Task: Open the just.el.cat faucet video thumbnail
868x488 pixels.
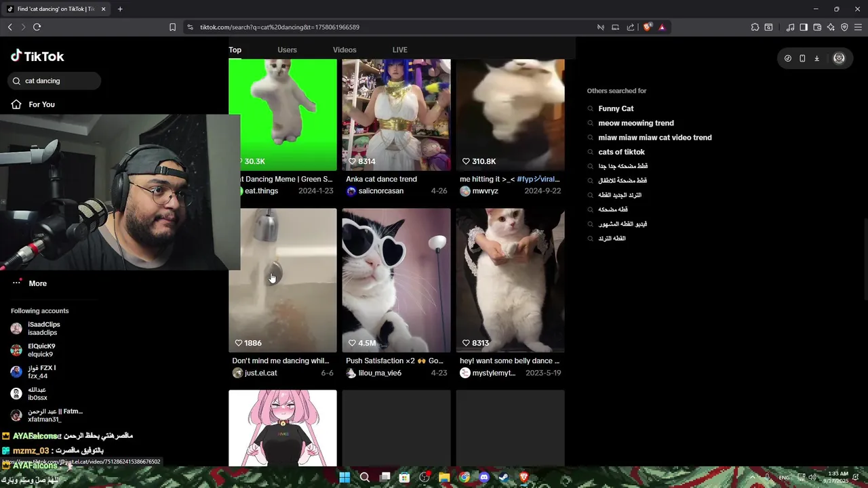Action: [x=283, y=280]
